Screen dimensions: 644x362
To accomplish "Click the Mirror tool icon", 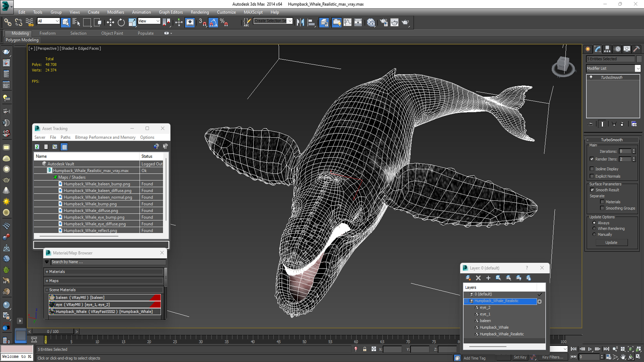I will tap(300, 22).
